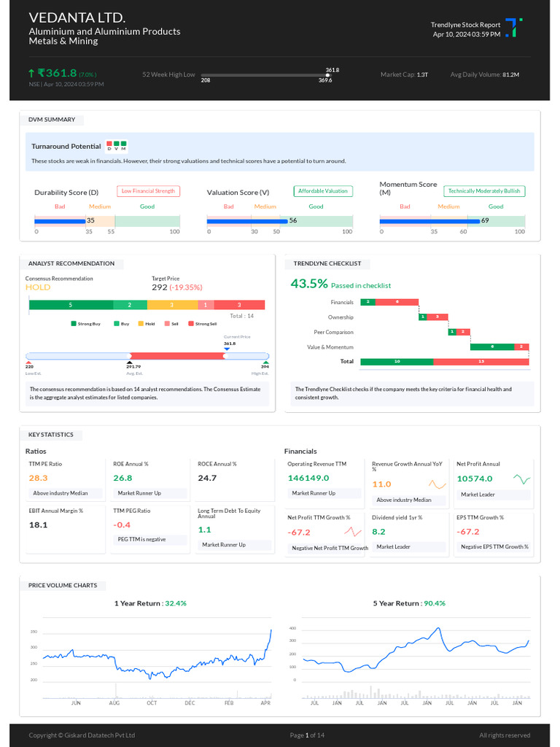Click the 5 Year Return 90.4% label
Viewport: 560px width, 747px height.
click(409, 603)
